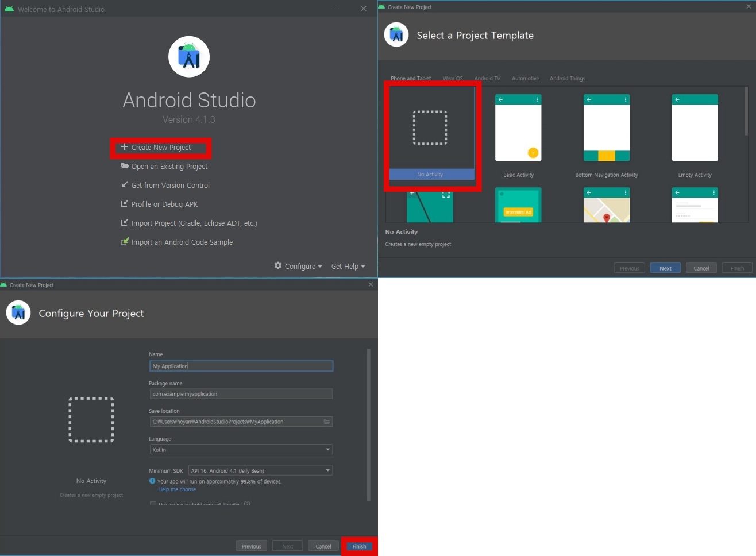Click the Name input field
This screenshot has height=556, width=756.
pos(241,366)
